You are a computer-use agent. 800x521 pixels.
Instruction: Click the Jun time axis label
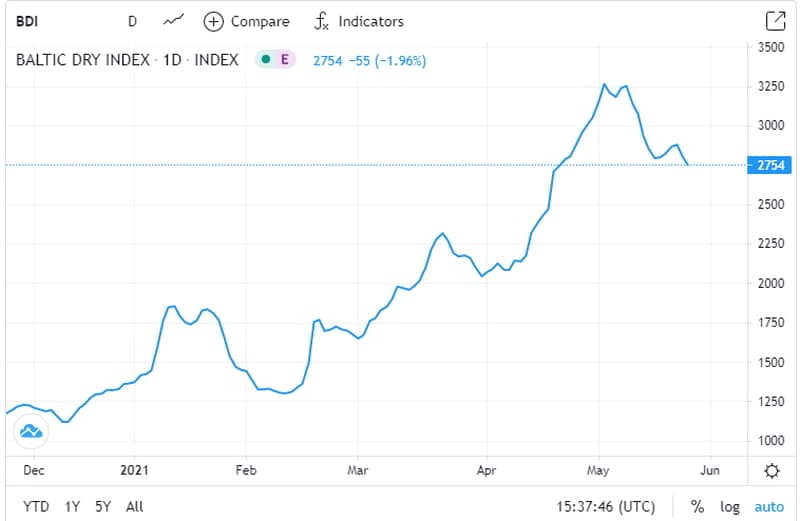pyautogui.click(x=710, y=470)
